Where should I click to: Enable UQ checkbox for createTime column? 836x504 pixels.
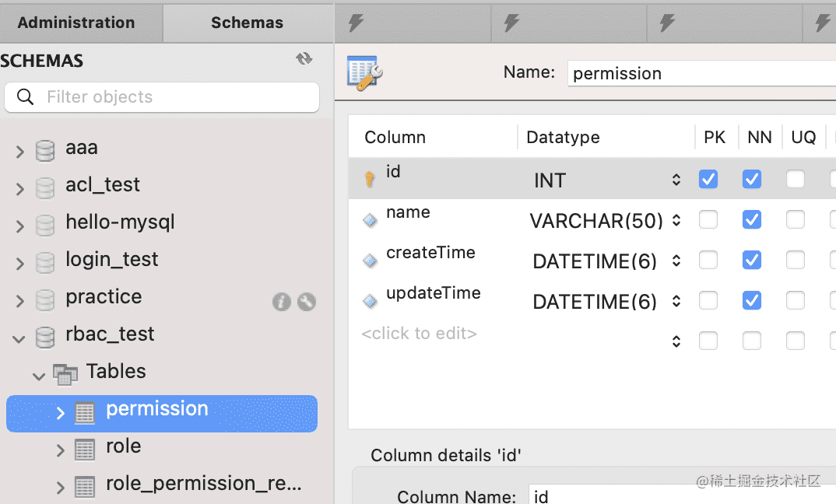click(x=796, y=261)
